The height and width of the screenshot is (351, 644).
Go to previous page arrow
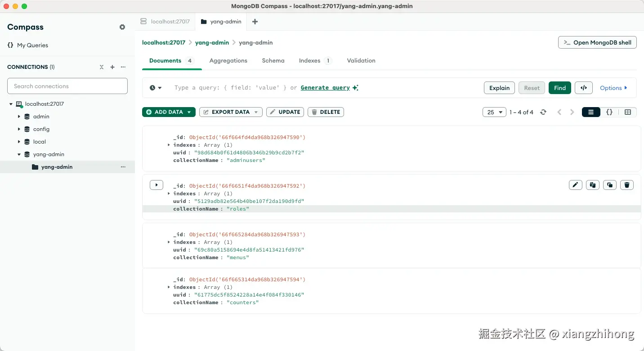tap(559, 112)
